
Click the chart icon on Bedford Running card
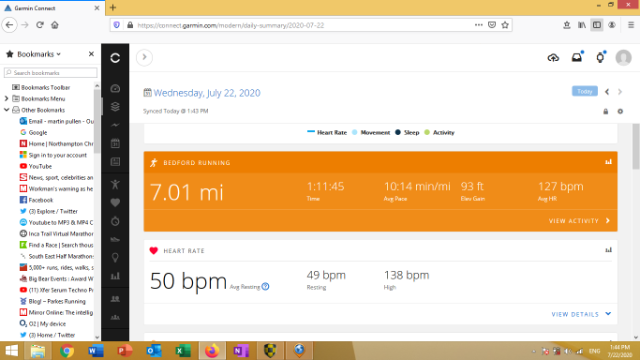(608, 162)
